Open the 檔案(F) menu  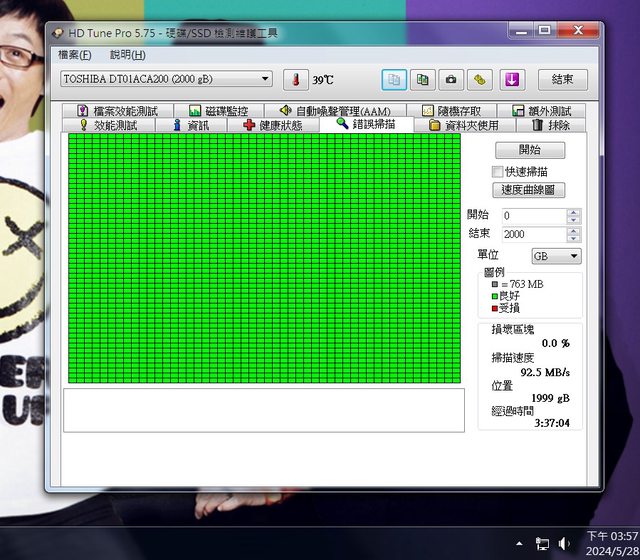[75, 54]
